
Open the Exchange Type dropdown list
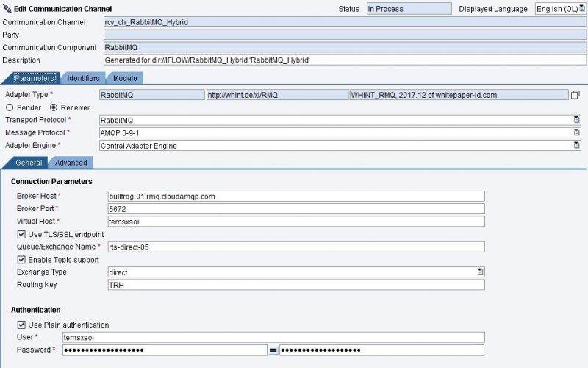pos(481,272)
